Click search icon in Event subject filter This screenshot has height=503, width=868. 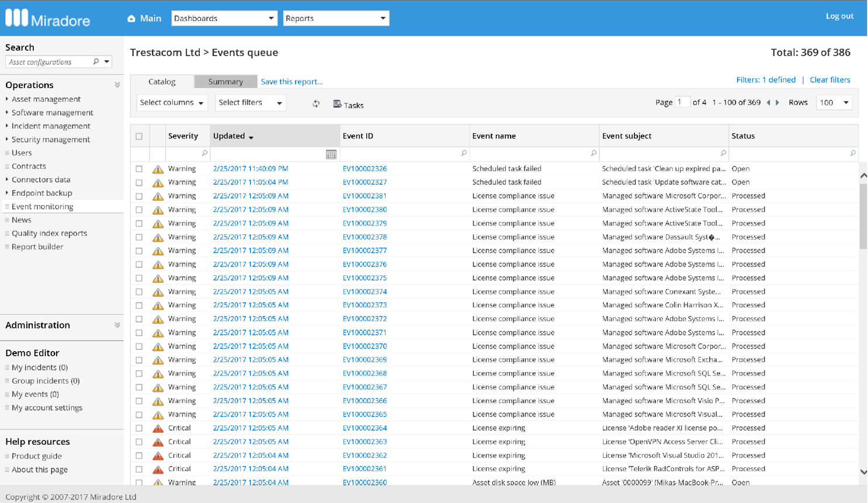[x=723, y=153]
